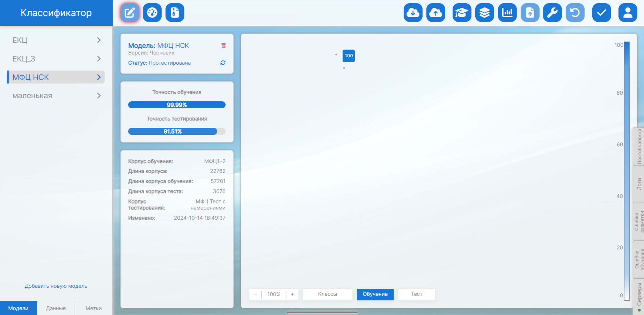Switch to the Данные tab
Image resolution: width=644 pixels, height=315 pixels.
(x=56, y=308)
